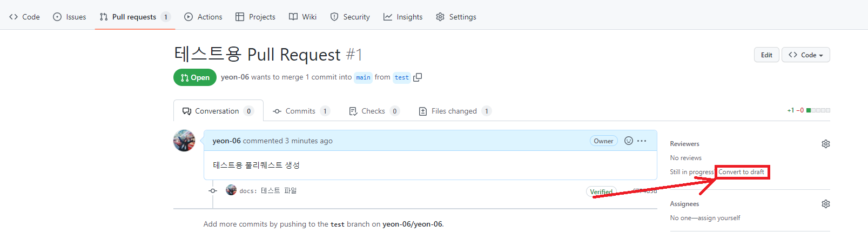Click the test branch label
The height and width of the screenshot is (232, 868).
402,77
